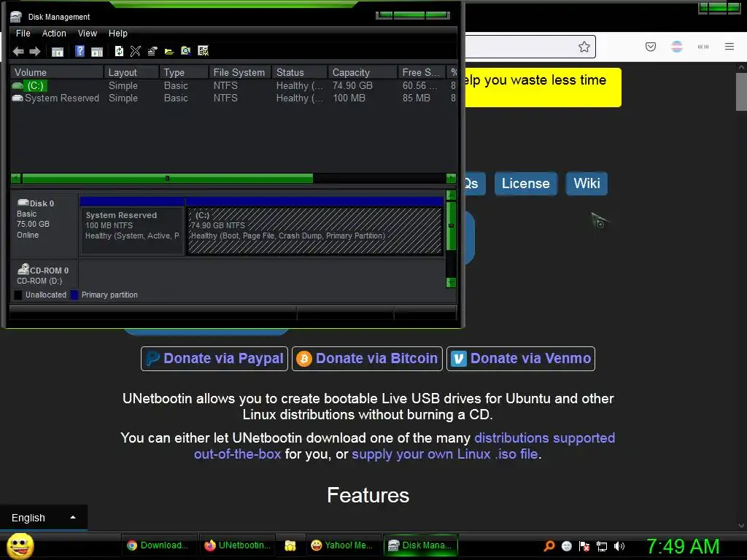Open Help with the blue question mark icon
Image resolution: width=747 pixels, height=560 pixels.
(80, 51)
